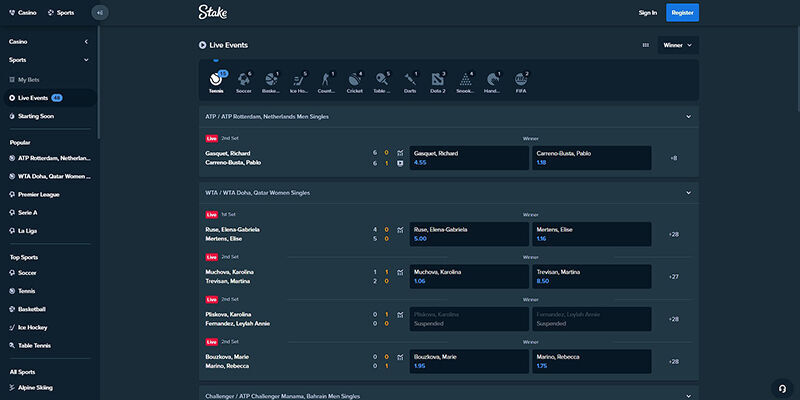800x400 pixels.
Task: Open stats icon for Pliskova vs Fernandez
Action: pos(400,314)
